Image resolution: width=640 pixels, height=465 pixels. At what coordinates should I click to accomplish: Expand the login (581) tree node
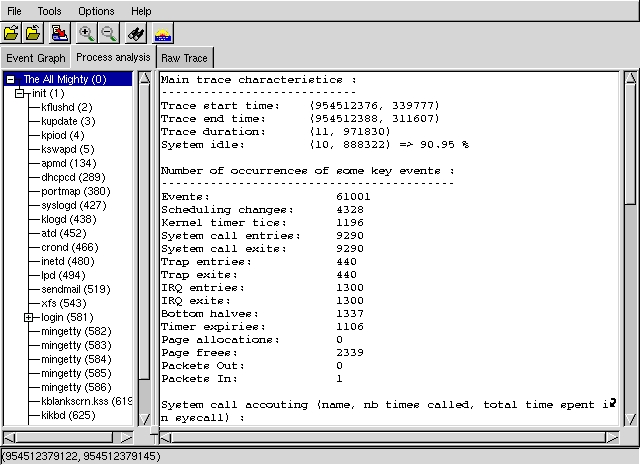29,317
